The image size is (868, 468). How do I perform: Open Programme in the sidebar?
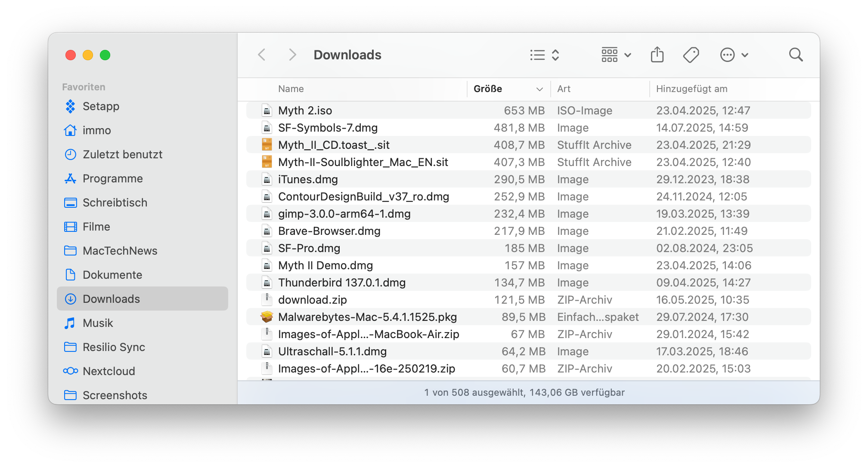(x=143, y=179)
